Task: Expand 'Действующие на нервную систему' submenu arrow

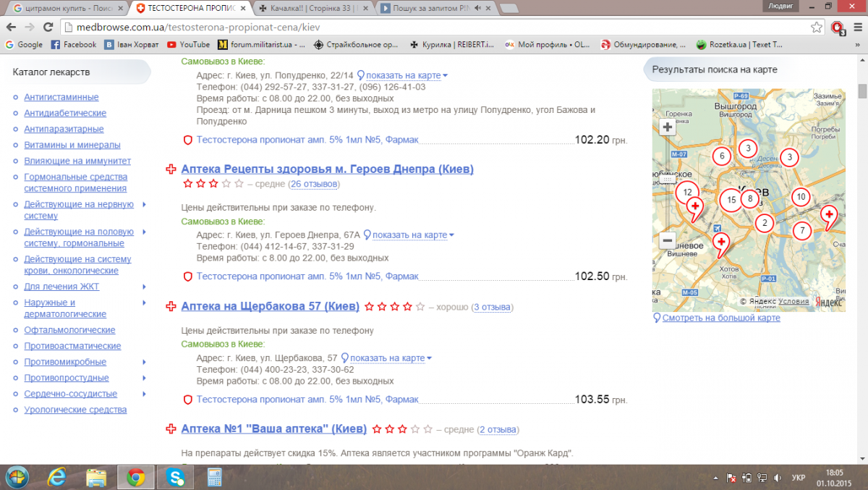Action: click(x=145, y=204)
